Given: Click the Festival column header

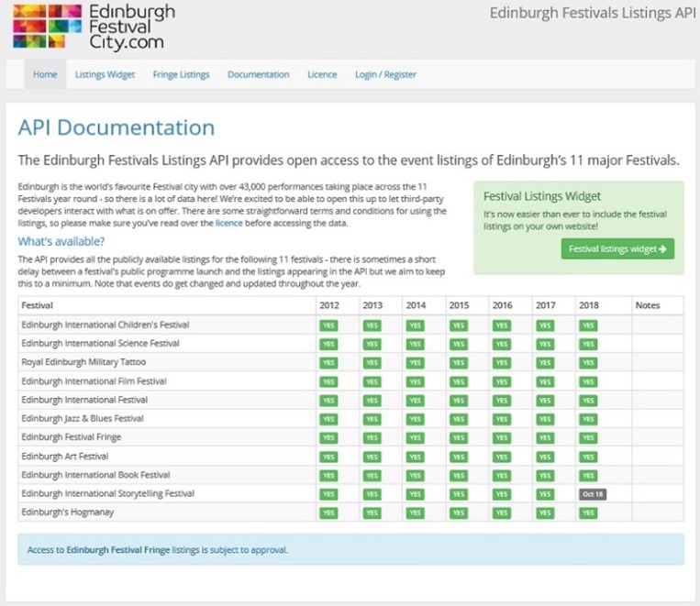Looking at the screenshot, I should (37, 305).
